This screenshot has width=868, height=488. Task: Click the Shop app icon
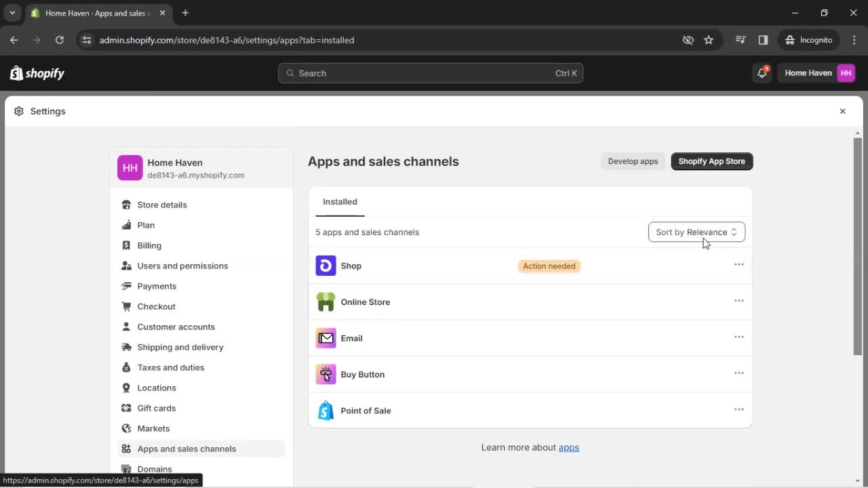(325, 266)
